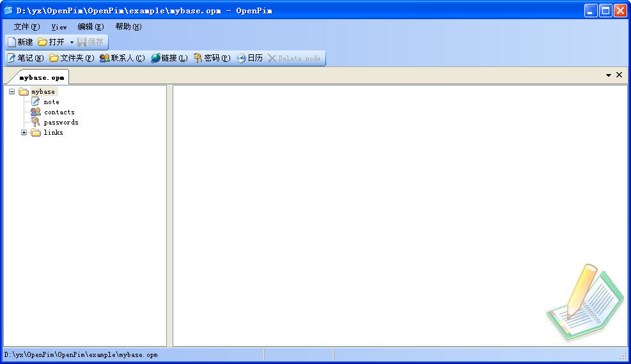This screenshot has width=631, height=364.
Task: Minimize the OpenPim window
Action: pyautogui.click(x=591, y=11)
